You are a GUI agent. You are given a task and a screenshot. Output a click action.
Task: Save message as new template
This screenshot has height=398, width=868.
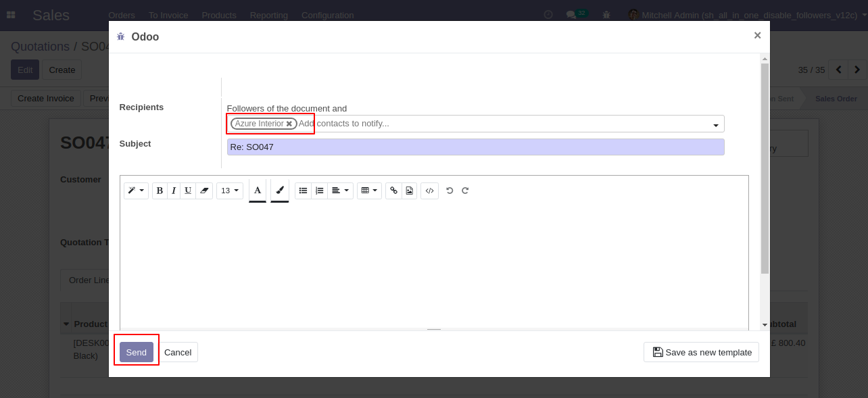701,352
